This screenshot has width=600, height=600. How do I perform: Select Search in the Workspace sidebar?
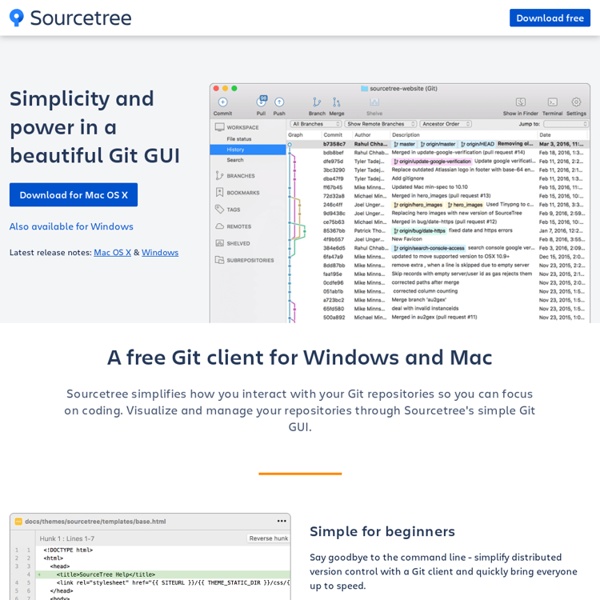(x=235, y=160)
